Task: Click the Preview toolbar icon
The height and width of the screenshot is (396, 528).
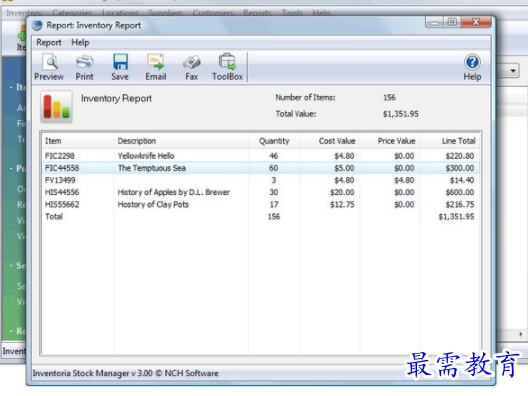Action: click(49, 67)
